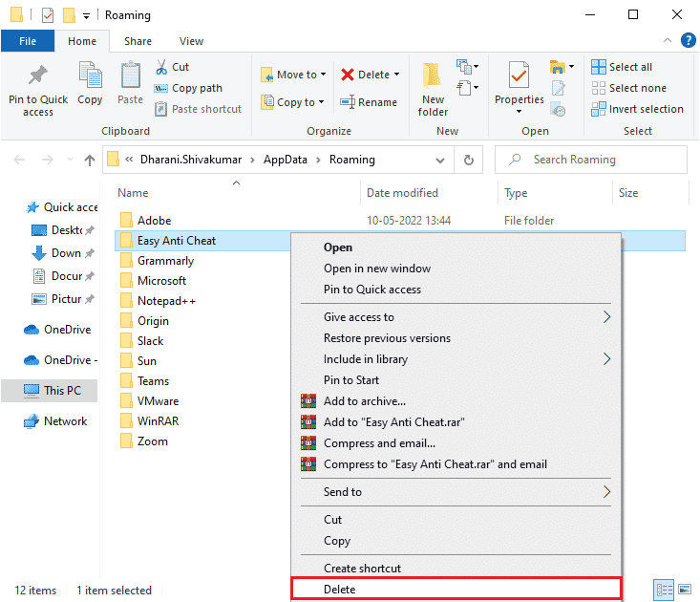Click Select all in the ribbon

pos(622,67)
